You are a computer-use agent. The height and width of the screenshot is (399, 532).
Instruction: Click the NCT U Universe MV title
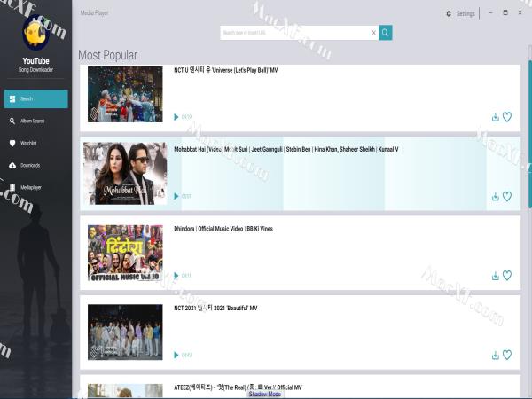(225, 70)
